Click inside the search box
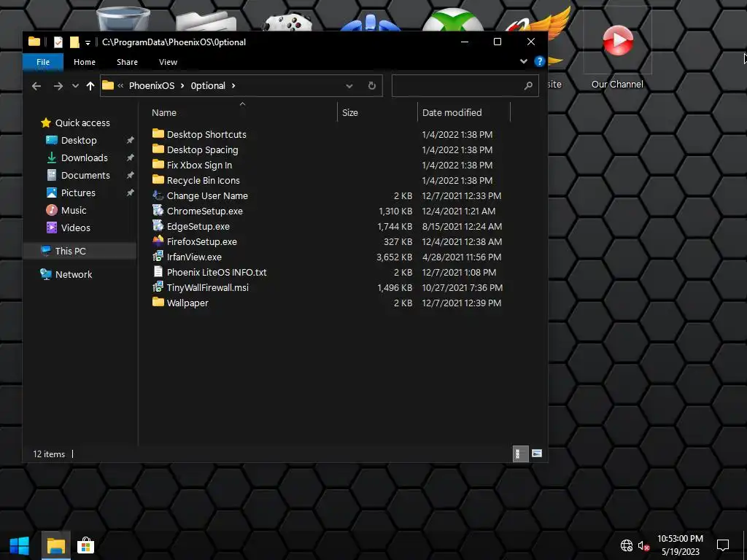 465,86
